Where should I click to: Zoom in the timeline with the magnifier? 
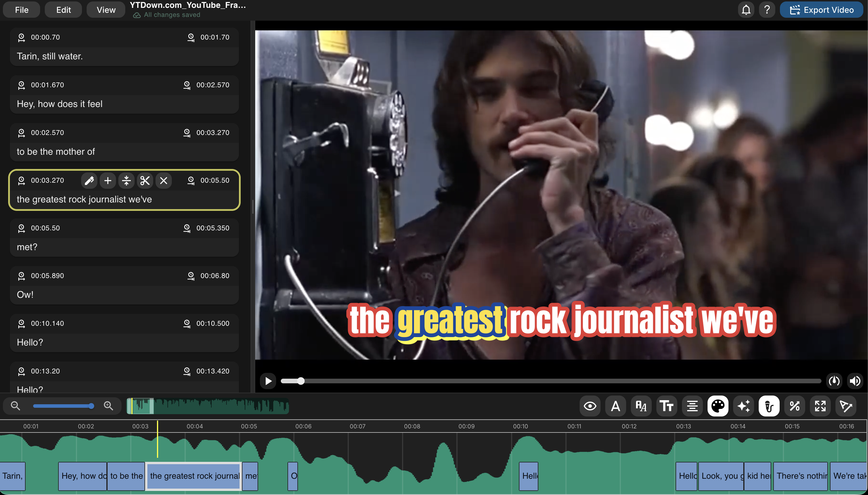pyautogui.click(x=108, y=406)
